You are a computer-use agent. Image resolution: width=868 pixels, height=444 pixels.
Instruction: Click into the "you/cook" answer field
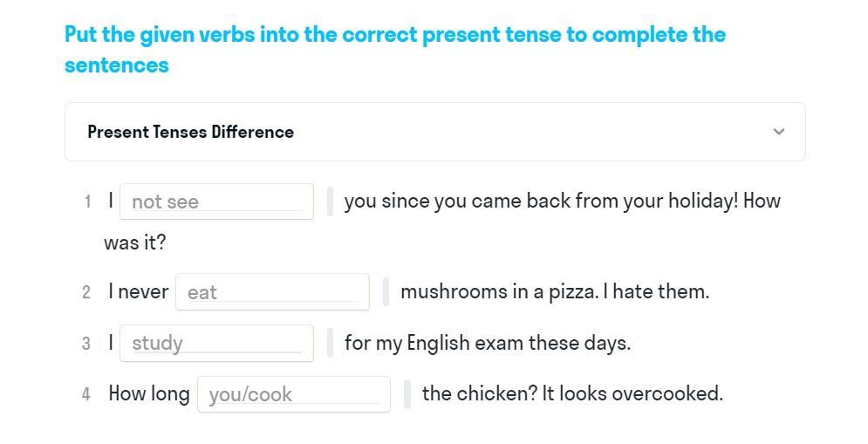tap(293, 394)
